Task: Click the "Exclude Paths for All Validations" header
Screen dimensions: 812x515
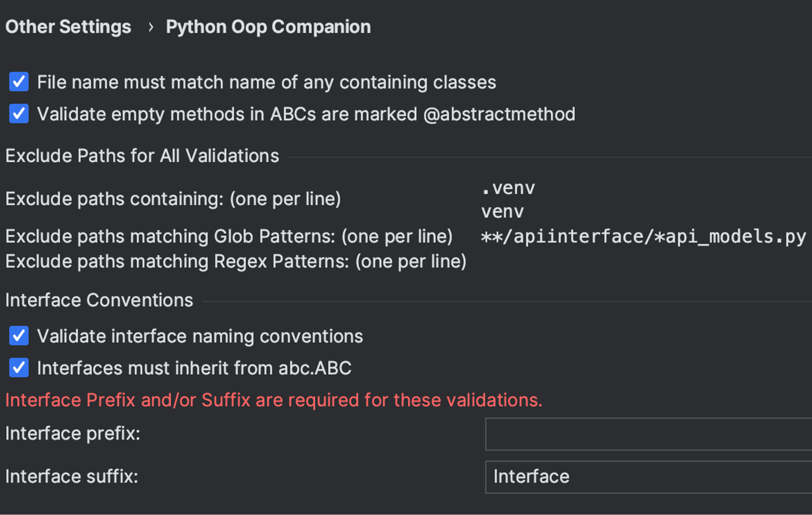Action: point(141,155)
